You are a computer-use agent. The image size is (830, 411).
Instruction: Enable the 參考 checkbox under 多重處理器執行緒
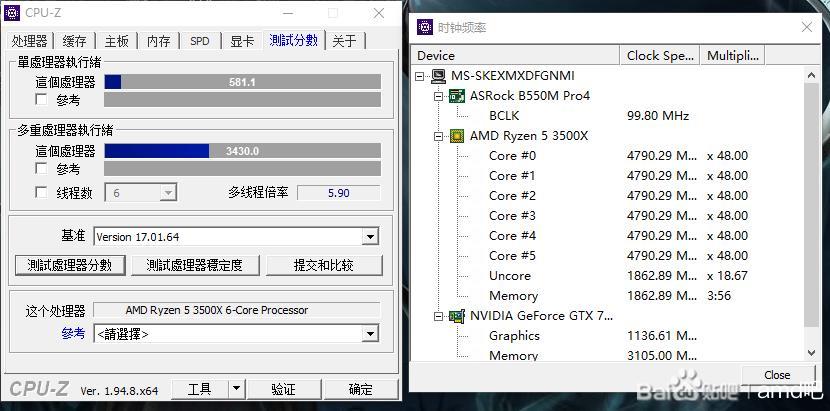tap(41, 168)
